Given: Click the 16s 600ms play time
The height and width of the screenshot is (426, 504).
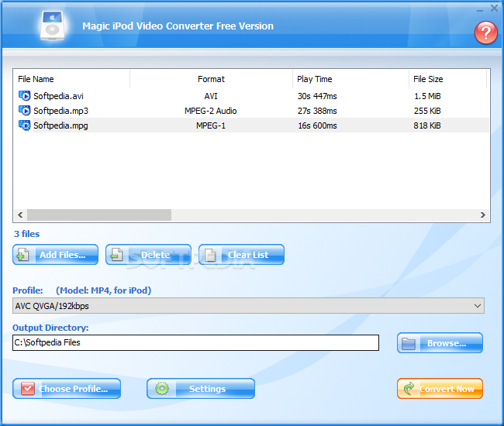Looking at the screenshot, I should coord(317,125).
